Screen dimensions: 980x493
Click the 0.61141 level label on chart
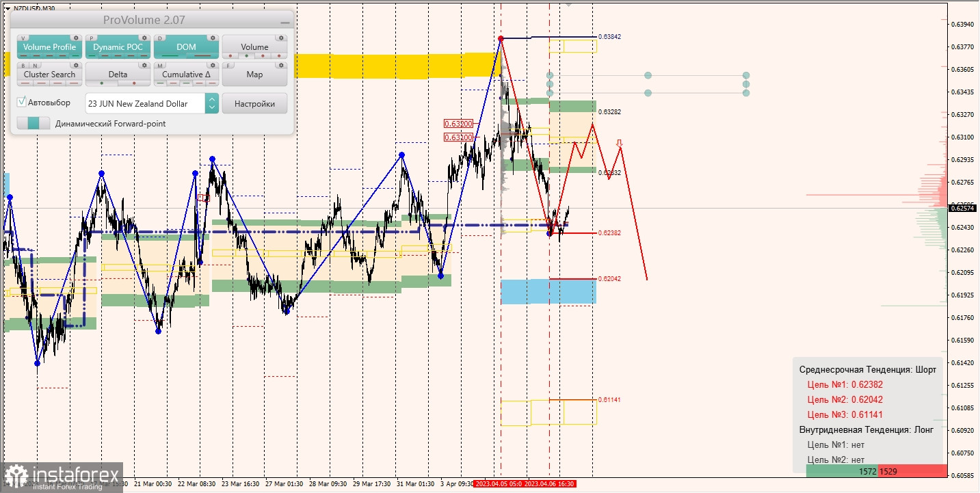click(x=609, y=399)
